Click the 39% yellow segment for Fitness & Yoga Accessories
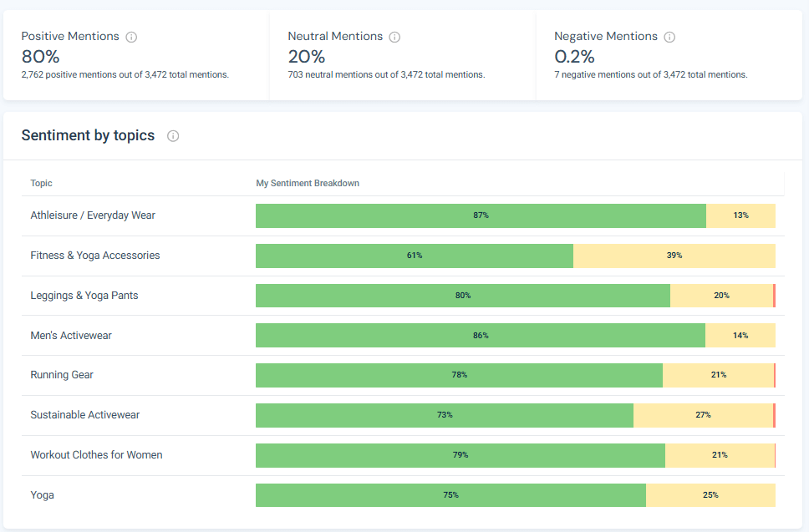Image resolution: width=809 pixels, height=532 pixels. pyautogui.click(x=674, y=256)
